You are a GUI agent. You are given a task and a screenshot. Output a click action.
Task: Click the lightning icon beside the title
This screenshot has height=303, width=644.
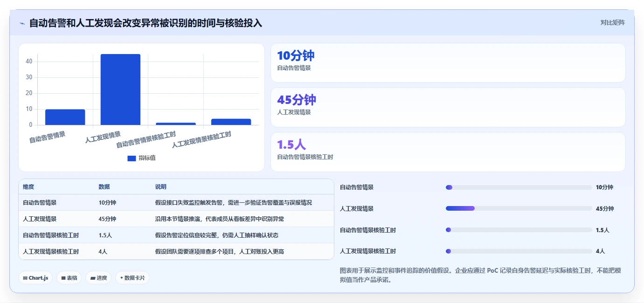pyautogui.click(x=22, y=23)
